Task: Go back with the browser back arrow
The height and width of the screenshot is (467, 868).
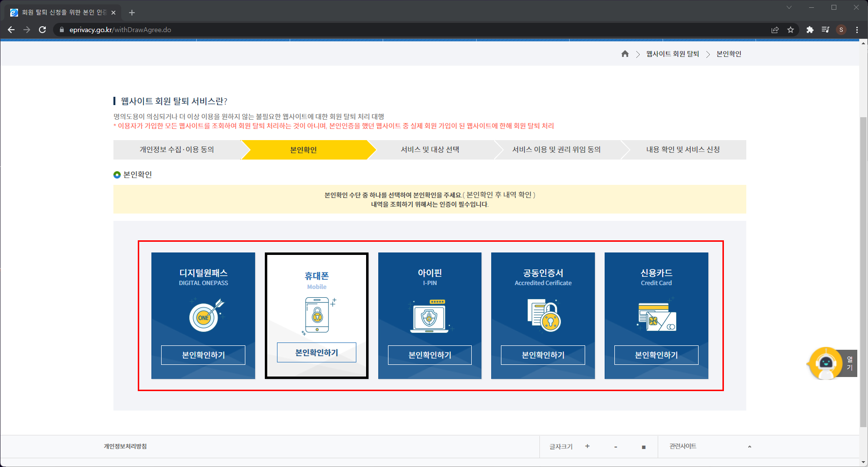Action: click(x=11, y=30)
